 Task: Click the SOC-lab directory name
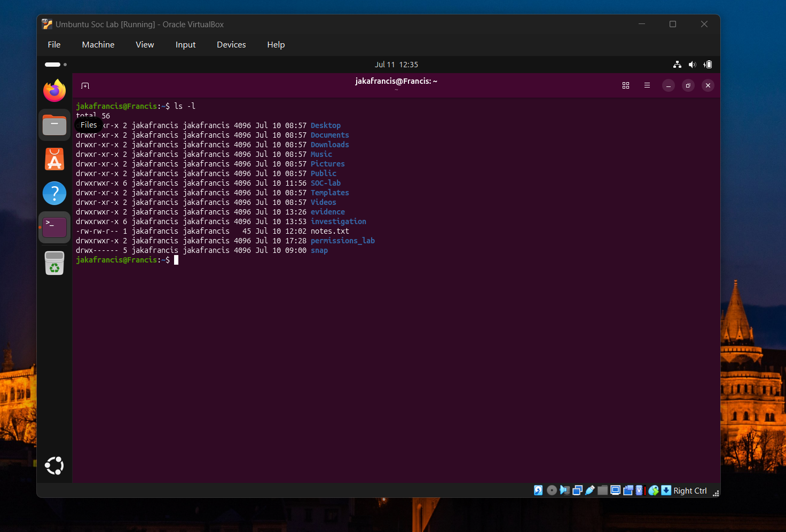[326, 183]
